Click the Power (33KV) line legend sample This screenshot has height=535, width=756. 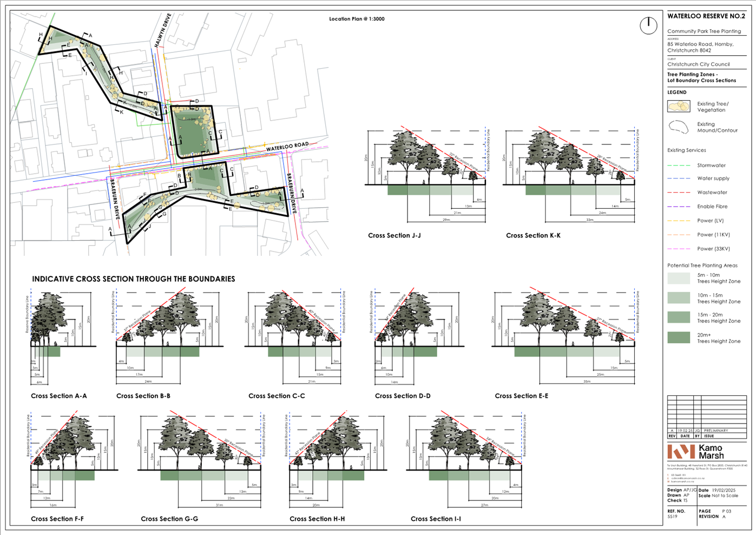click(x=679, y=249)
